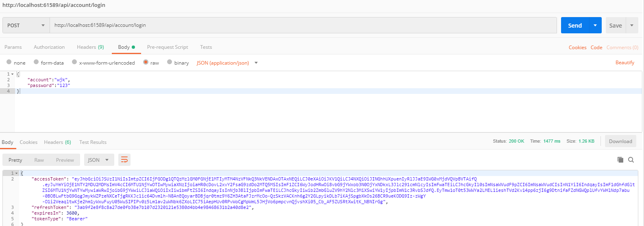Open the Test Results tab
644x226 pixels.
click(x=93, y=142)
